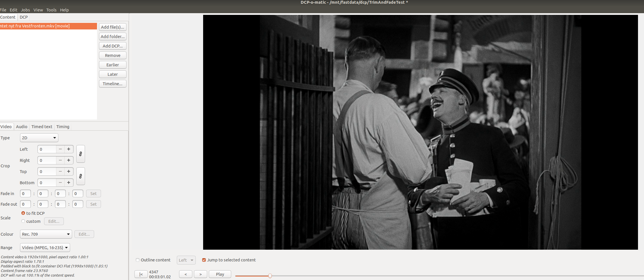Select the Vestfronten.mkv movie in content list
The height and width of the screenshot is (280, 644).
[x=48, y=26]
